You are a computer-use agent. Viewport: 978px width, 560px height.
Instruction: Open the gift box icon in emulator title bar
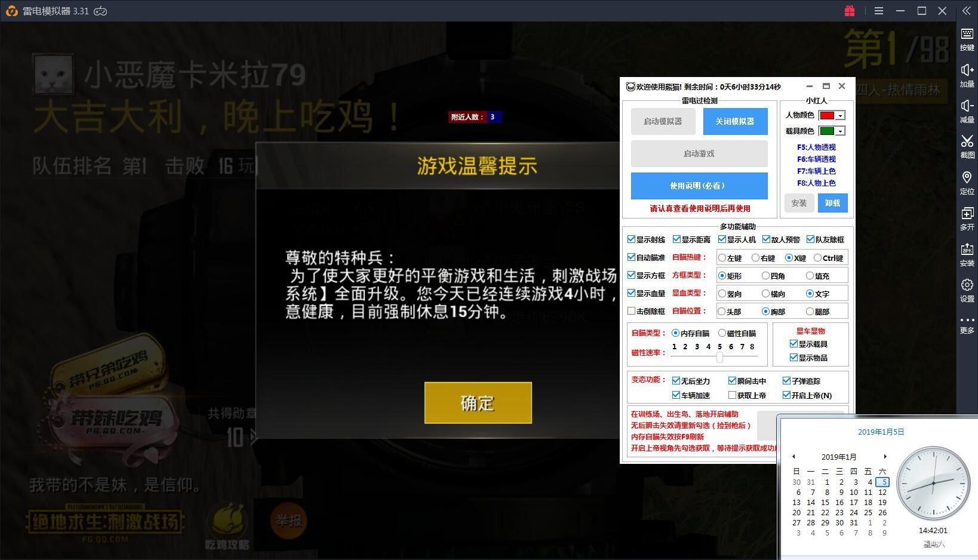click(x=850, y=11)
